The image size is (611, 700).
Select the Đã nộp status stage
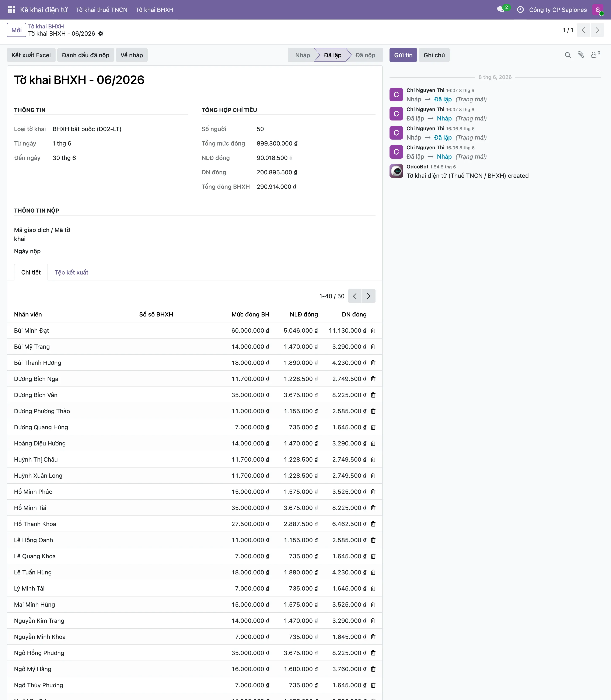point(365,55)
